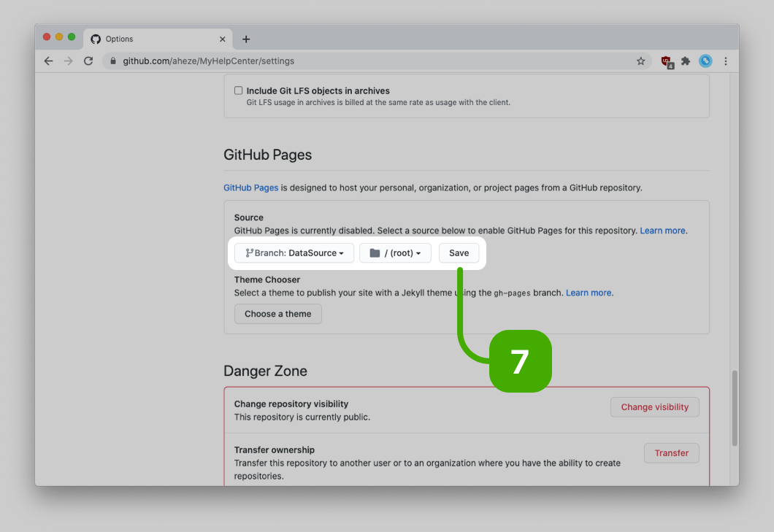
Task: Click the page vertical scrollbar thumb
Action: point(735,408)
